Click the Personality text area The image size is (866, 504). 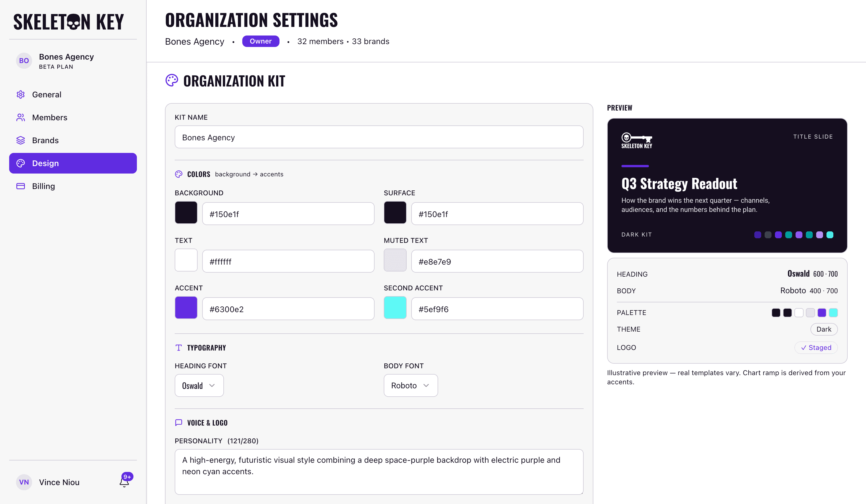click(379, 472)
